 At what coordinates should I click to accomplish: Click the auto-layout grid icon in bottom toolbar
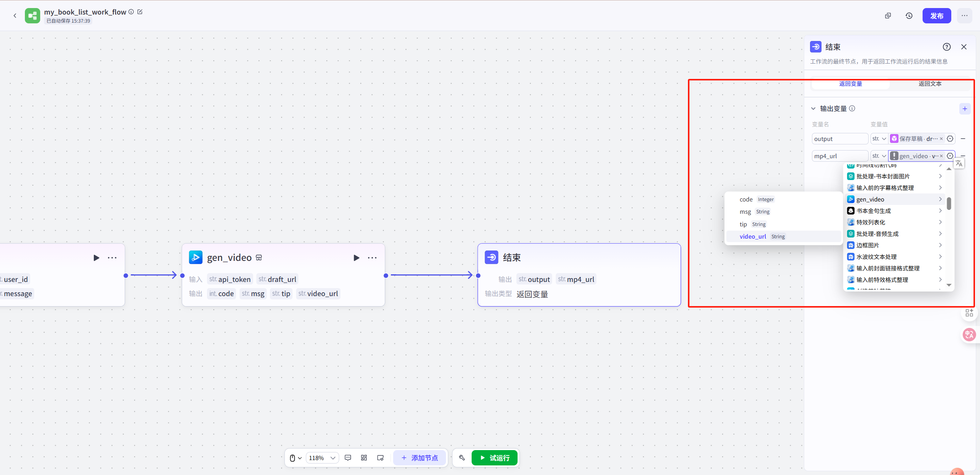pyautogui.click(x=364, y=458)
